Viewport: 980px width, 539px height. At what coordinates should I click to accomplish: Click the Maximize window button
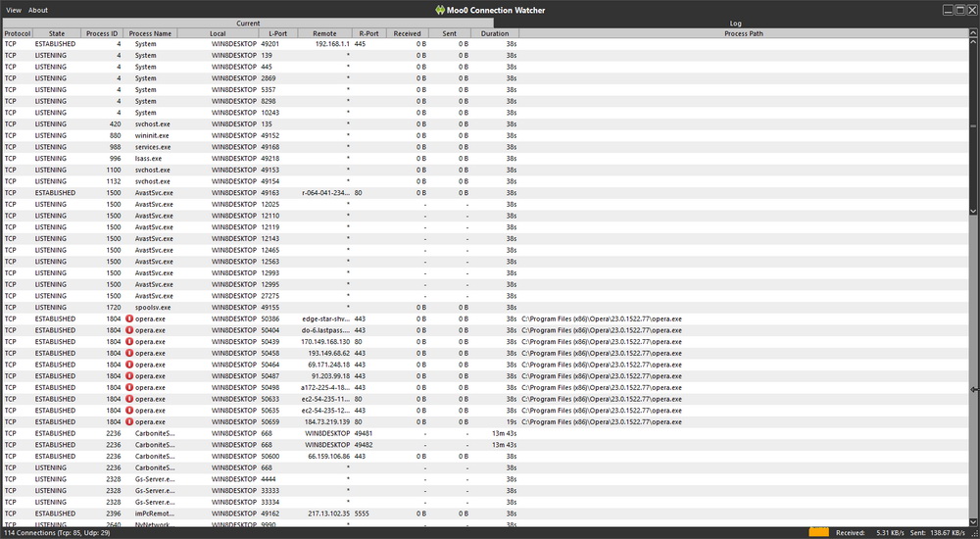click(x=960, y=10)
